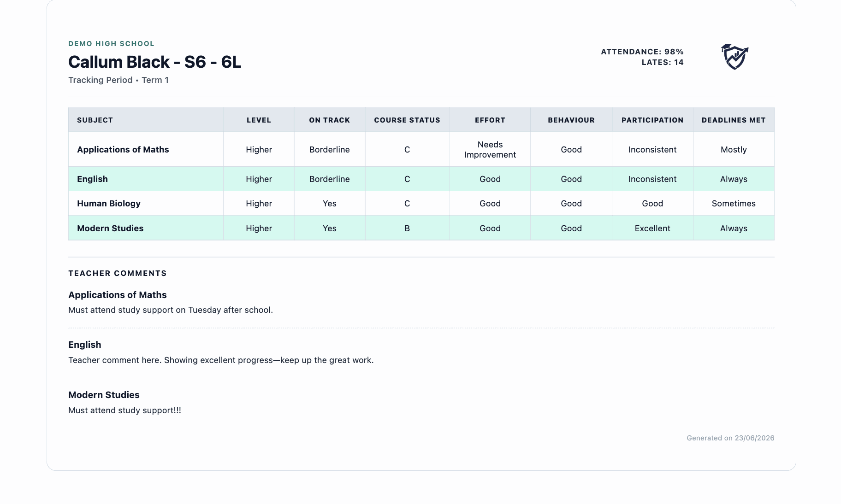
Task: Select the 'Must attend study support!!!' comment
Action: tap(124, 410)
